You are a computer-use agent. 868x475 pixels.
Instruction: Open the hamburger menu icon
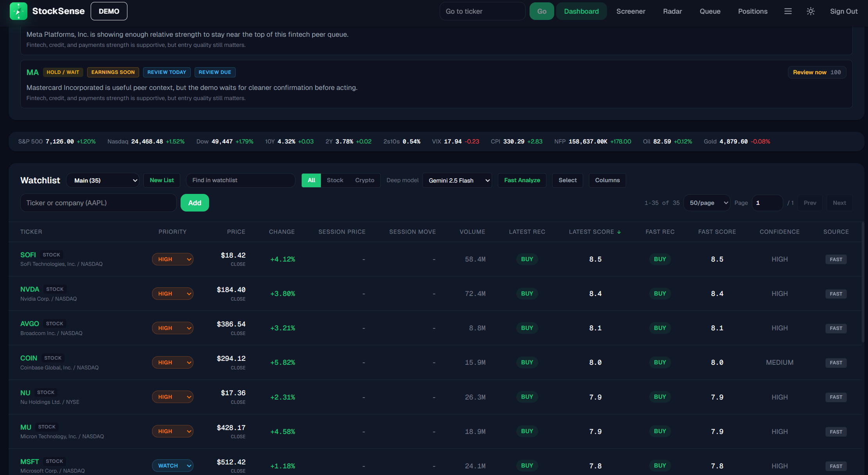coord(788,11)
